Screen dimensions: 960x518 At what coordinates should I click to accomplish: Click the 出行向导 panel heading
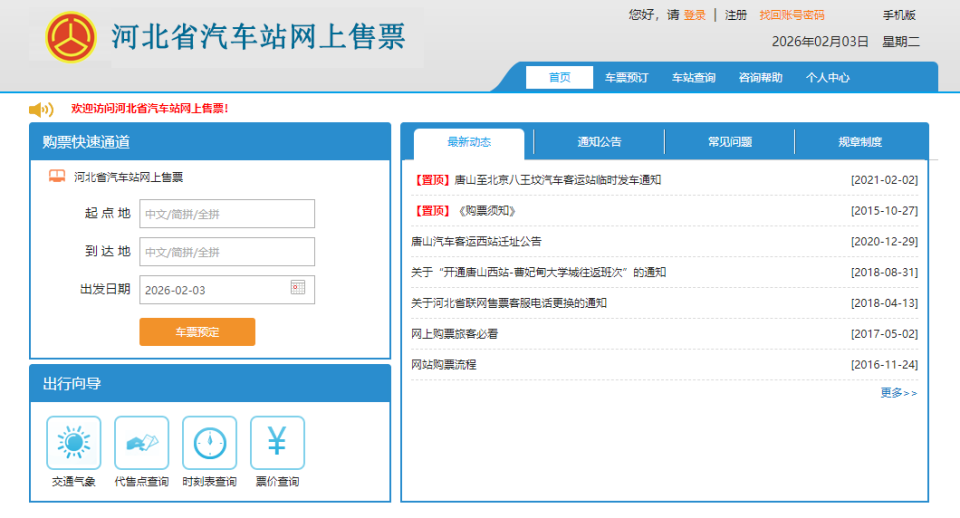click(x=72, y=384)
